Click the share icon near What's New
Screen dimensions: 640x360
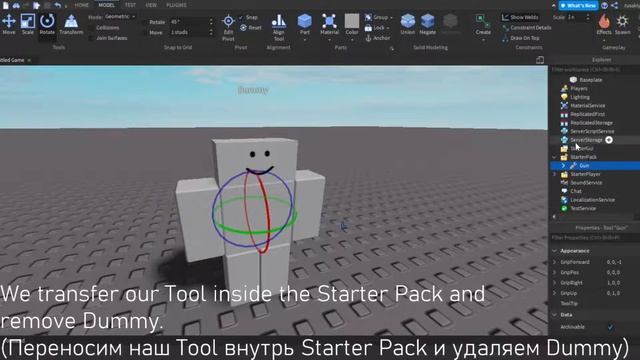[x=615, y=5]
